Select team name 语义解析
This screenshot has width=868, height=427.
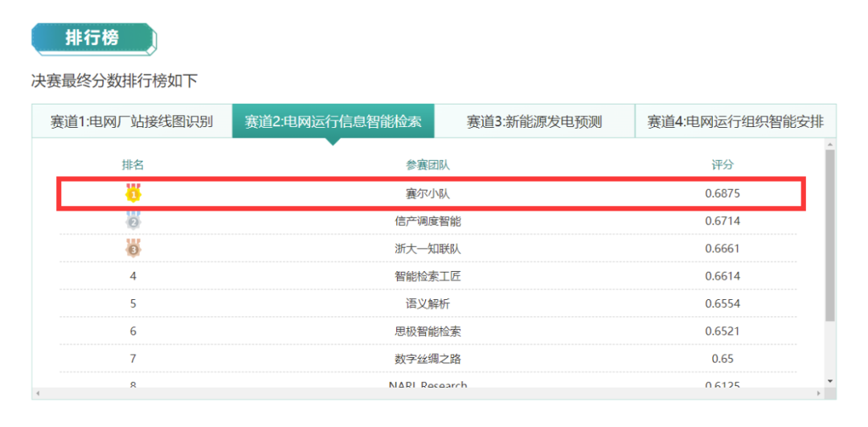428,304
